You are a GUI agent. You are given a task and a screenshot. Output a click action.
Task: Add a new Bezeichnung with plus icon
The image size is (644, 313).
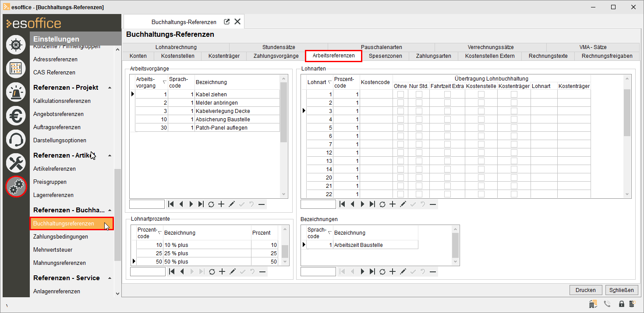[x=393, y=272]
